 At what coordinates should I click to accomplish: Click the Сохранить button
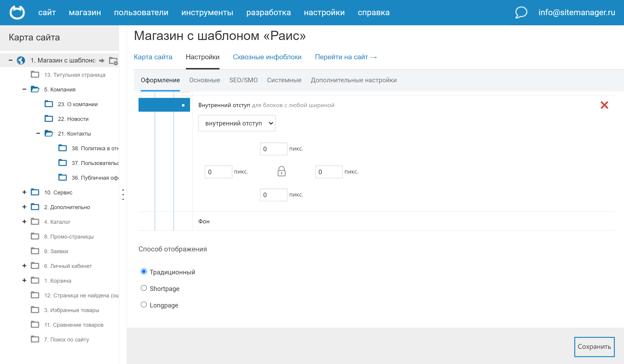pyautogui.click(x=594, y=347)
